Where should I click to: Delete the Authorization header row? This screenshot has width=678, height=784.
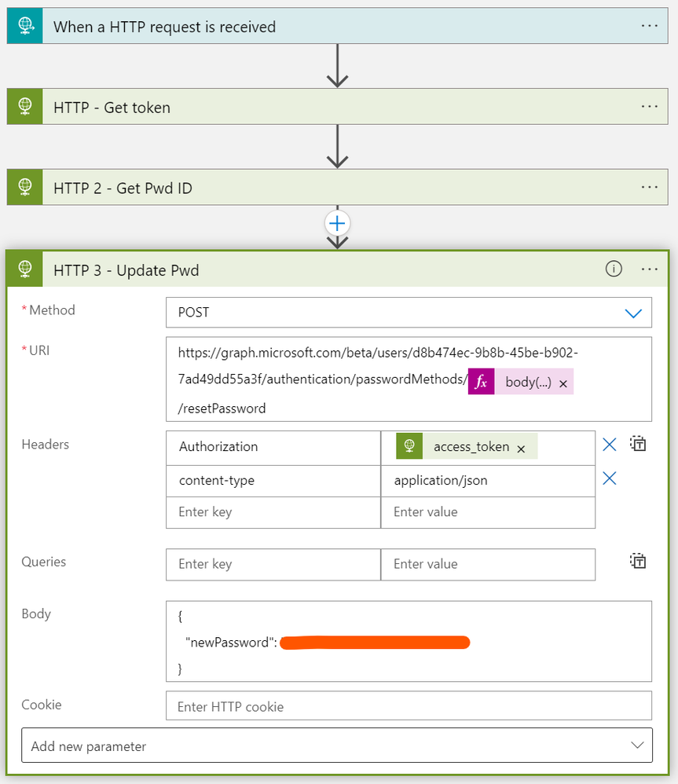click(x=610, y=445)
